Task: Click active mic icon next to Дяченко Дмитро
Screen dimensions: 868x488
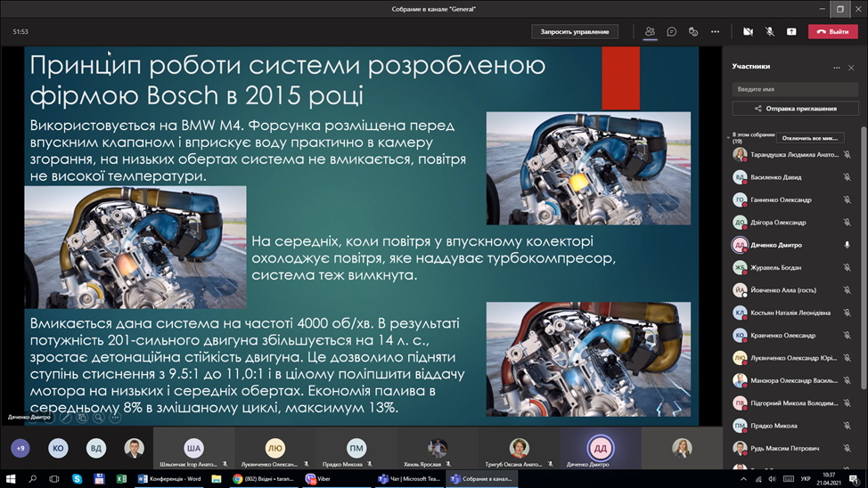Action: 847,245
